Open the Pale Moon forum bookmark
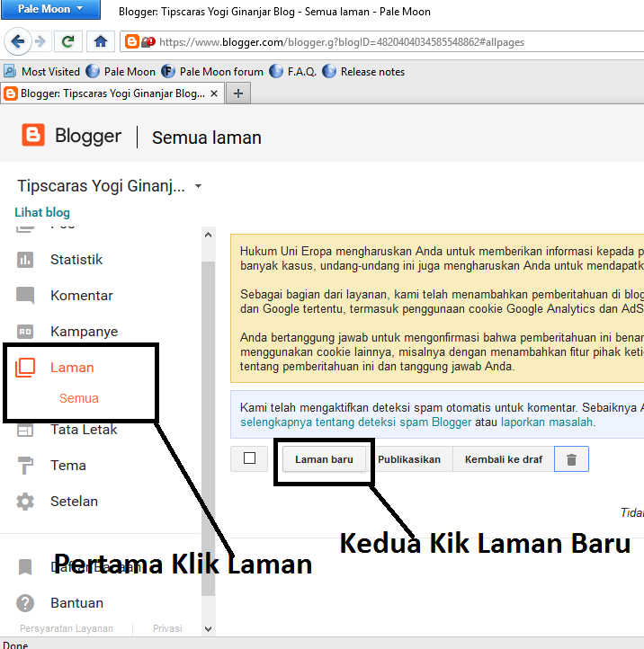The image size is (644, 649). click(212, 72)
